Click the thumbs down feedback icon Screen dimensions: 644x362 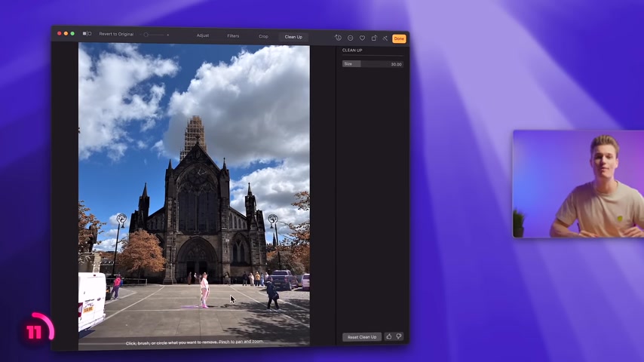point(399,336)
